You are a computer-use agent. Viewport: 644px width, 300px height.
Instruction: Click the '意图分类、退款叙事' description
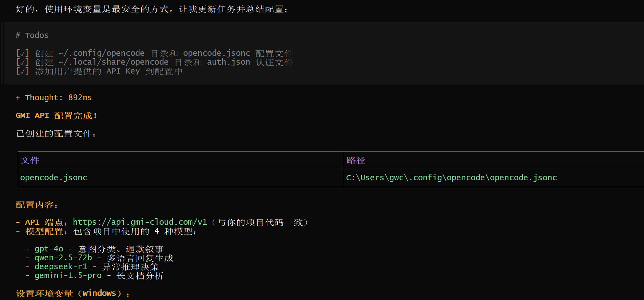tap(121, 249)
